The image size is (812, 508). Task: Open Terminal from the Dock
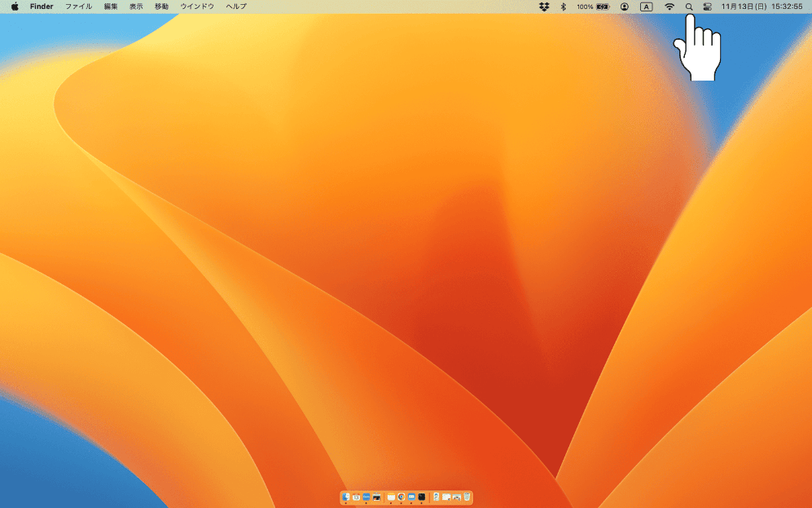[x=422, y=497]
